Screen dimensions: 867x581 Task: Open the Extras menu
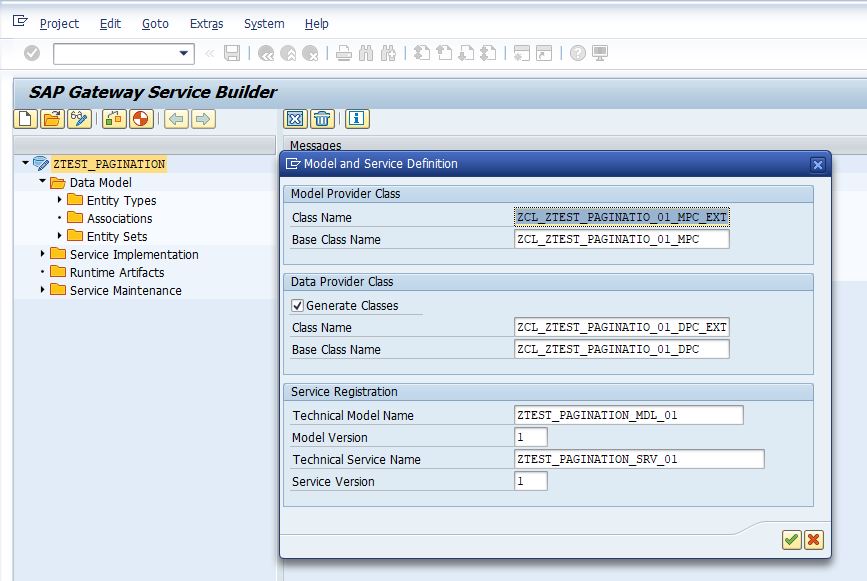click(x=206, y=24)
